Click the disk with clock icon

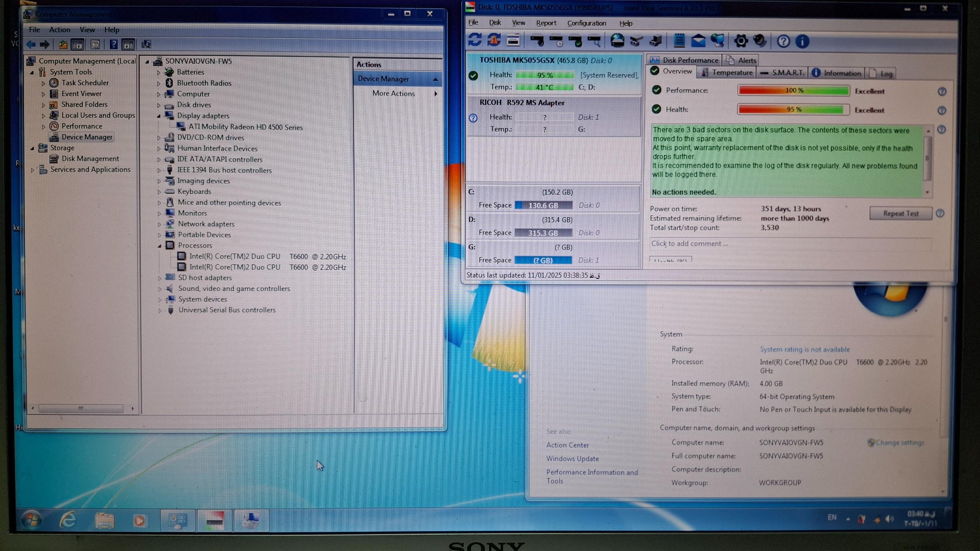[556, 41]
